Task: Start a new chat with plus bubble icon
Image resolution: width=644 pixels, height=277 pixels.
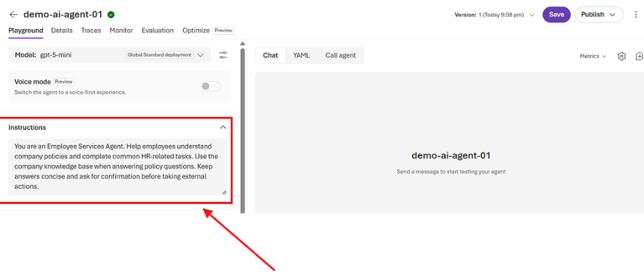Action: tap(640, 56)
